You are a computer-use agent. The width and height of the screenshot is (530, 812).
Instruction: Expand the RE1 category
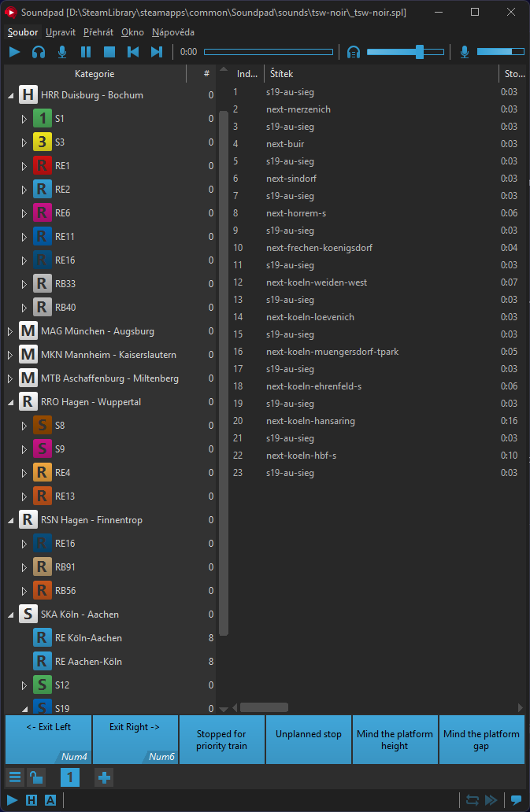[x=24, y=166]
